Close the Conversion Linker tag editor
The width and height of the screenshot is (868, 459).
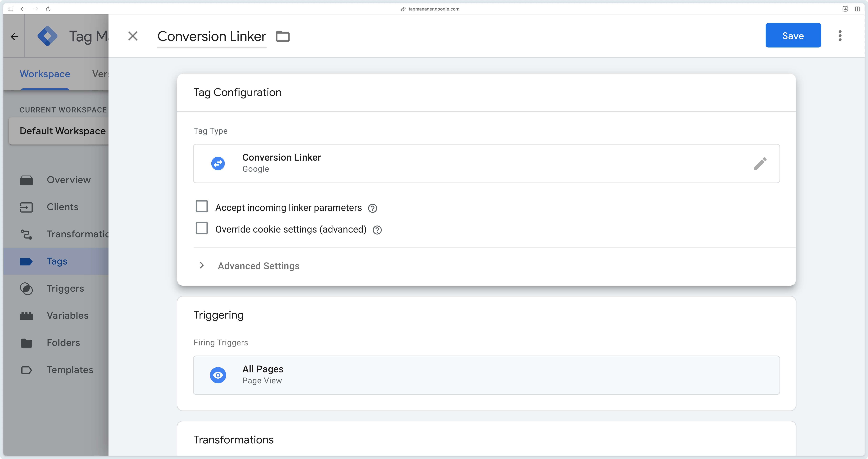coord(133,36)
